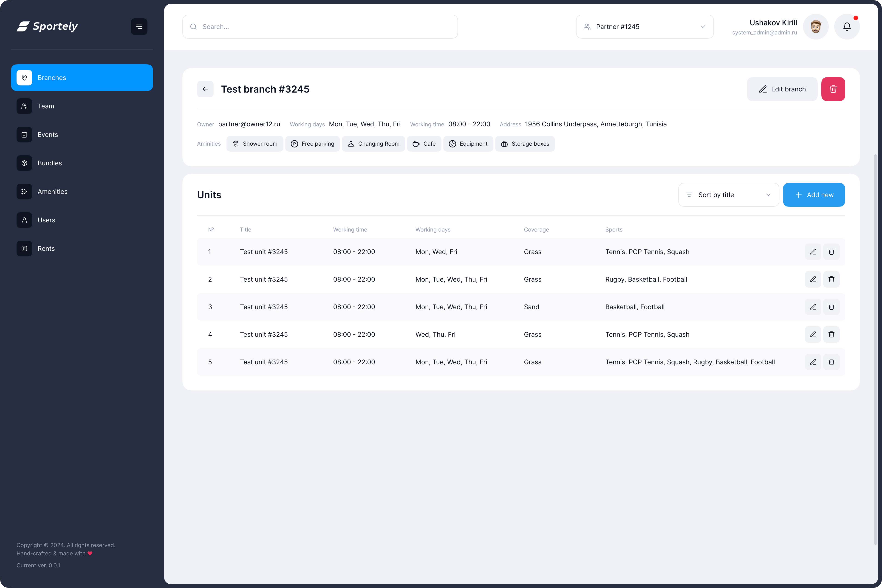882x588 pixels.
Task: Open the Partner #1245 dropdown
Action: click(x=644, y=27)
